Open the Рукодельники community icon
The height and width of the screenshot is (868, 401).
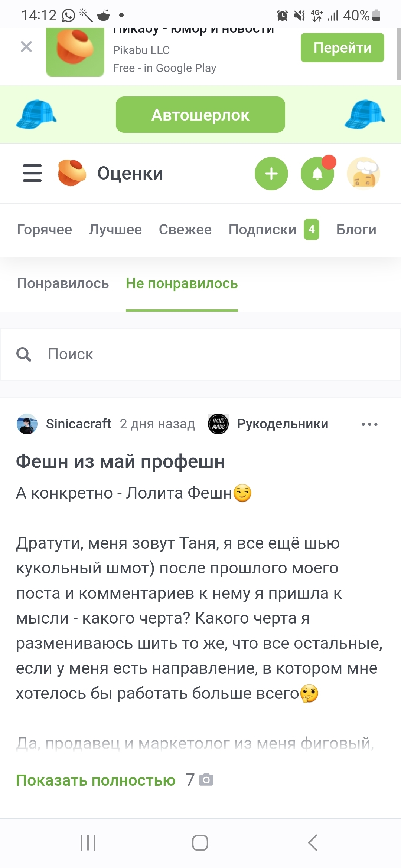(218, 424)
